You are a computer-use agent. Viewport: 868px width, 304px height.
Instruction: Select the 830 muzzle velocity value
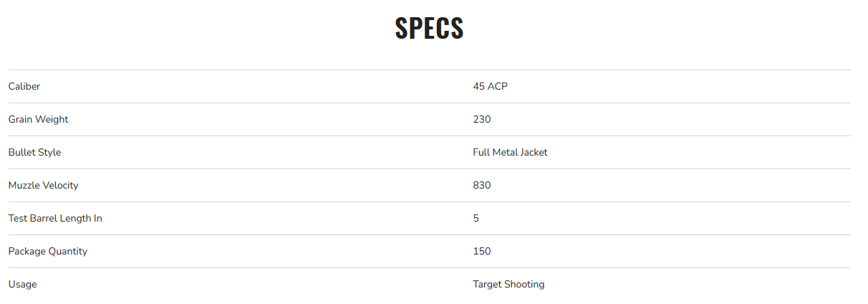481,186
